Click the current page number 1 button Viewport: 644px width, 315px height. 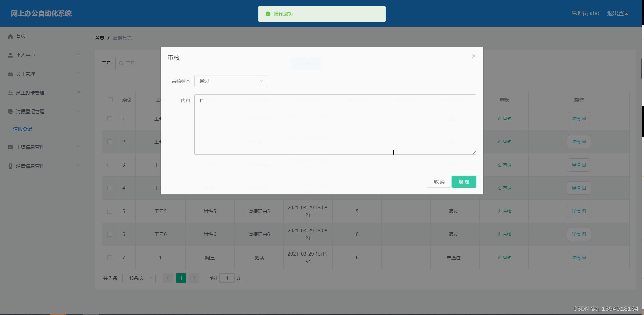click(181, 278)
